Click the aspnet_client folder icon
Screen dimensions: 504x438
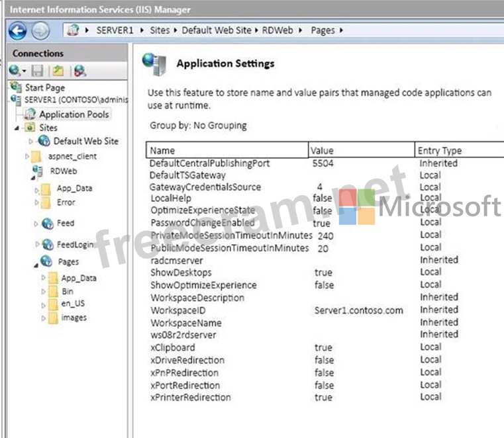36,156
